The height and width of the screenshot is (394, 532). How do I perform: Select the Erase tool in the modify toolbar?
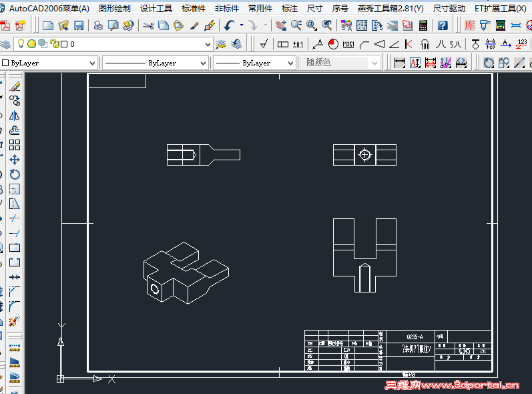(15, 87)
